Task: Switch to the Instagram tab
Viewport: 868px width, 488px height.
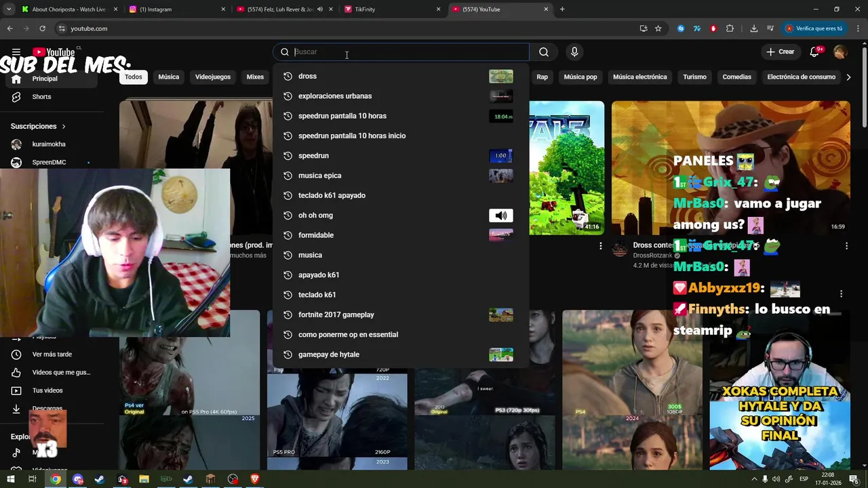Action: (177, 9)
